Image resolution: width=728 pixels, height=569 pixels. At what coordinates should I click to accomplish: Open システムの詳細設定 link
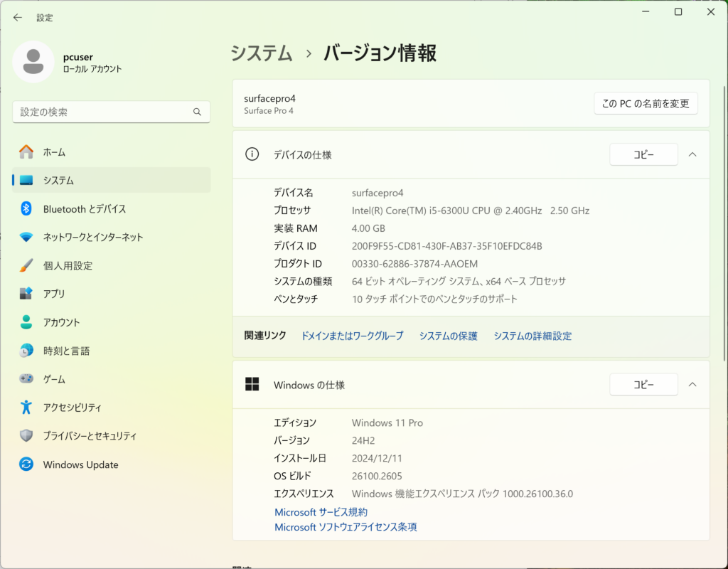coord(532,336)
